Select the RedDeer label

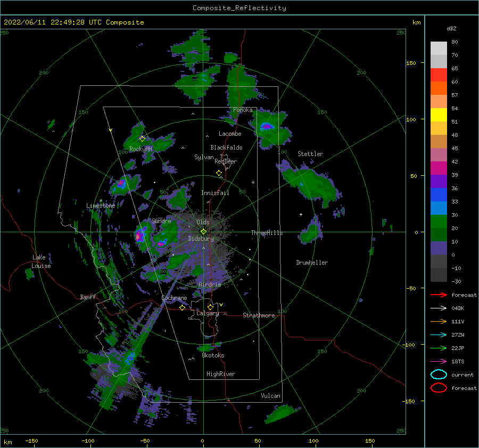(x=226, y=161)
